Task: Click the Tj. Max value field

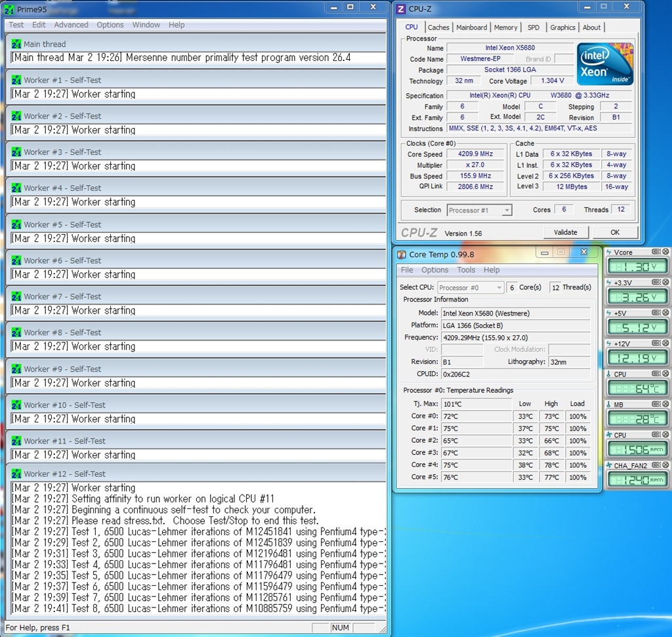Action: (476, 404)
